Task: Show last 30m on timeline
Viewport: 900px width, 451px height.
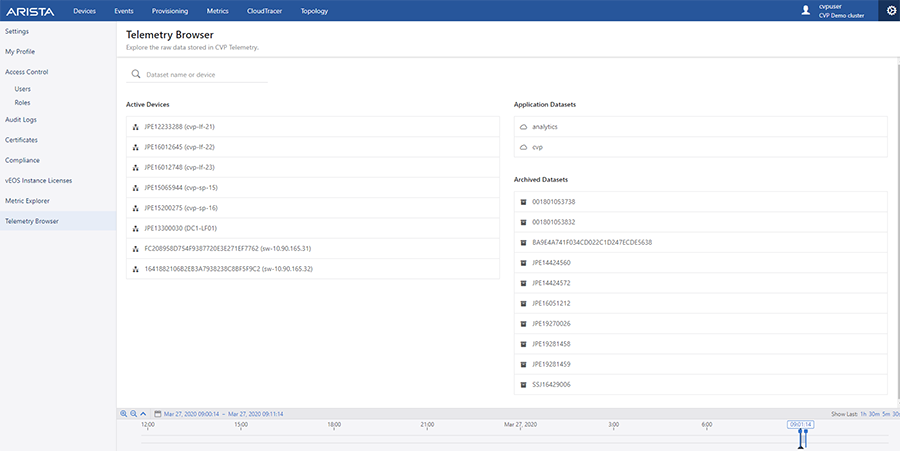Action: tap(874, 414)
